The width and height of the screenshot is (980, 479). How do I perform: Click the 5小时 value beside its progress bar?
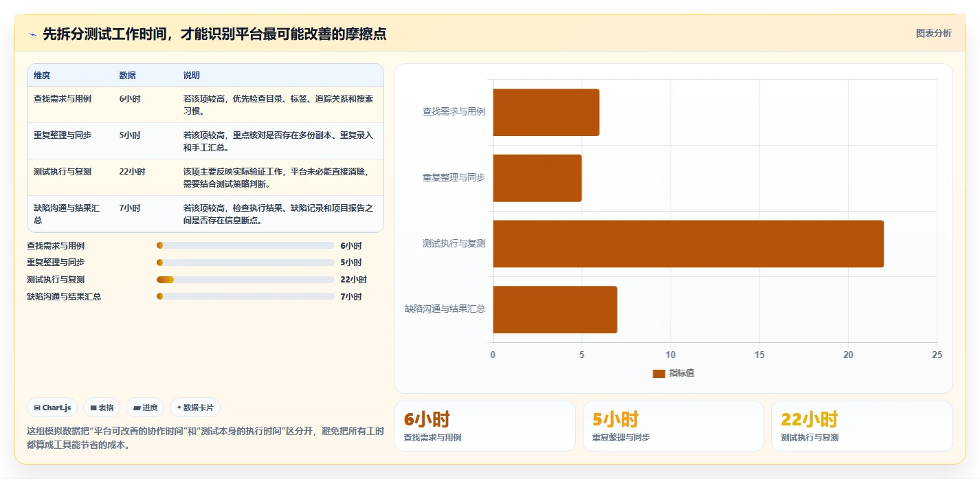point(350,263)
